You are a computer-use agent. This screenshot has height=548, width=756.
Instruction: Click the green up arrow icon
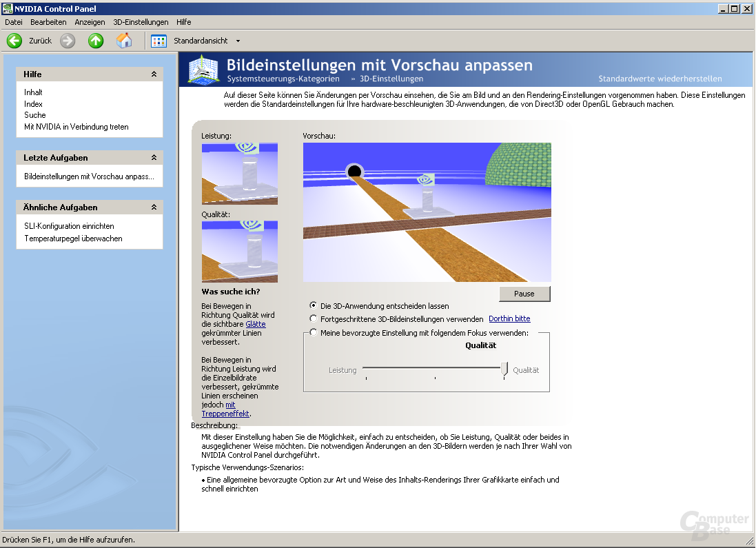96,41
